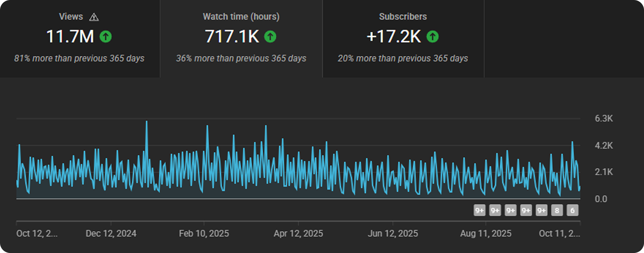644x253 pixels.
Task: Click the 6.3K y-axis label
Action: [x=603, y=119]
